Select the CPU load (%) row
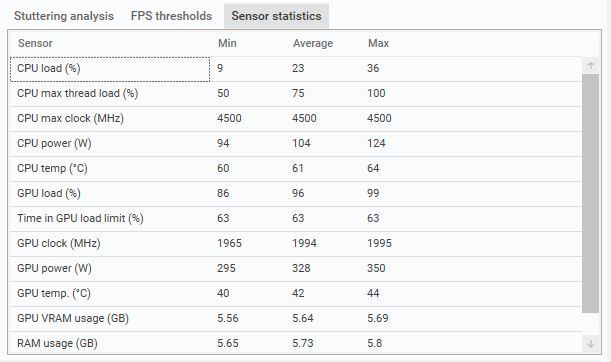Viewport: 611px width, 362px height. [296, 69]
